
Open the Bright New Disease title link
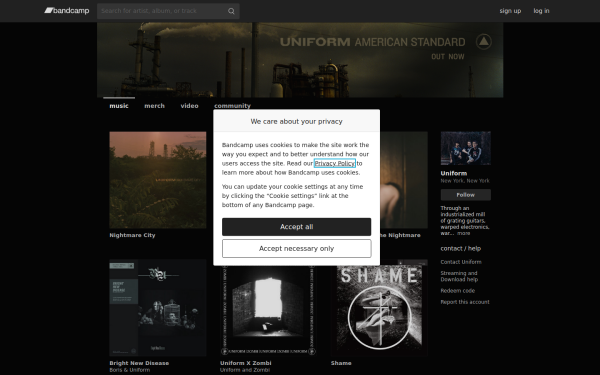tap(139, 363)
